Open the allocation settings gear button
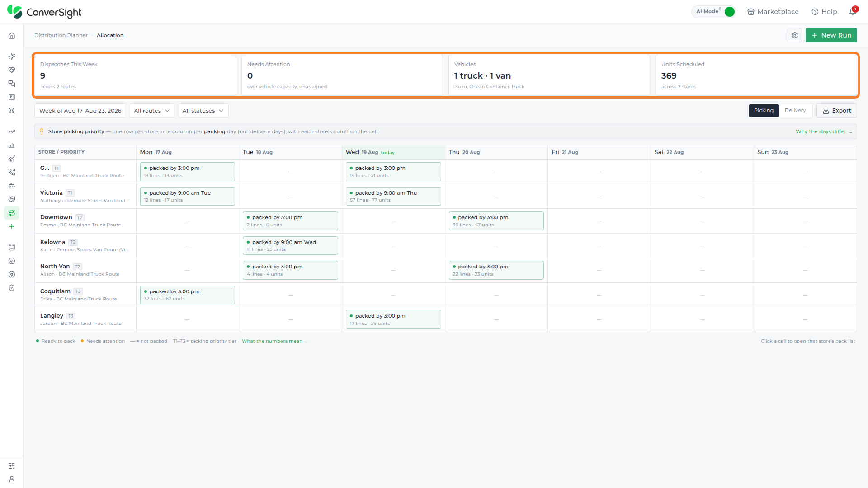The height and width of the screenshot is (488, 868). 795,35
